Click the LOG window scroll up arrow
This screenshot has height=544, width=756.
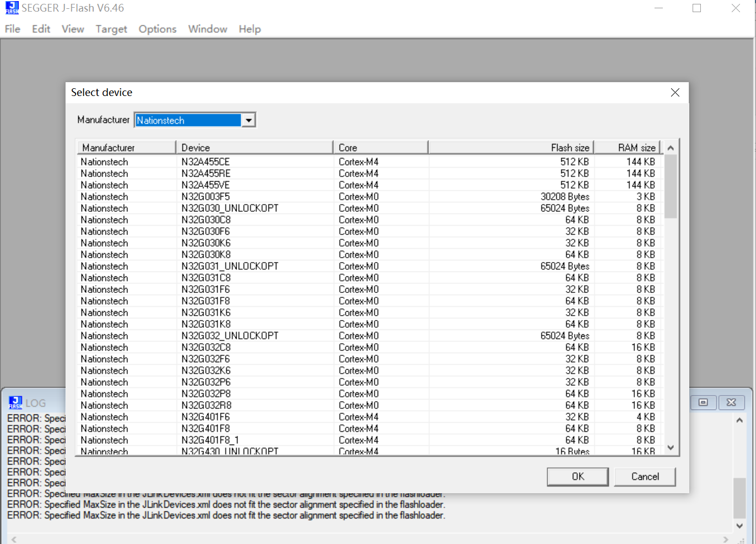click(x=739, y=420)
